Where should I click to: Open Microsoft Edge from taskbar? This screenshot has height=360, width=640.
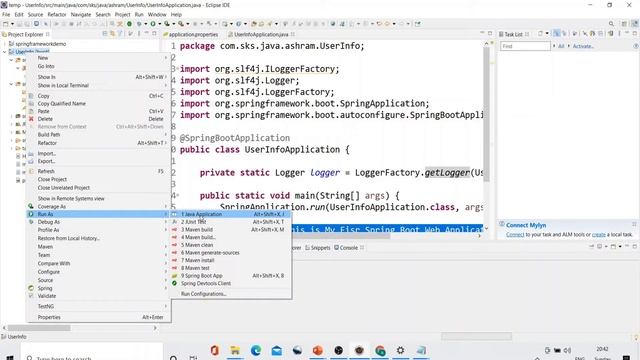tap(256, 350)
